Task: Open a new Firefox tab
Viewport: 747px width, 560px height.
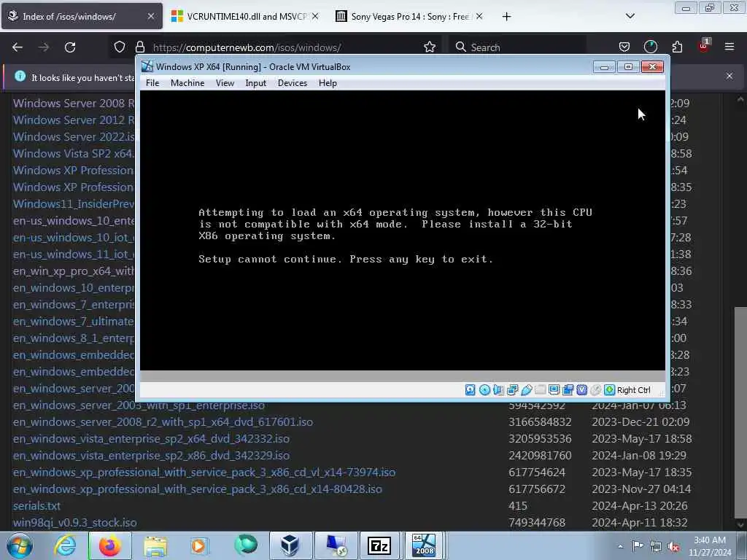Action: tap(506, 17)
